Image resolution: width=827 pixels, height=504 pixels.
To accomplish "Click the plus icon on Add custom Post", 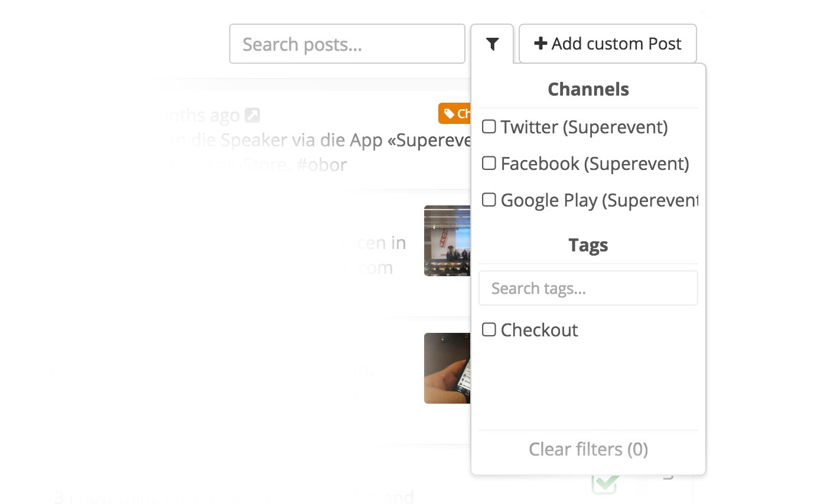I will pos(540,44).
